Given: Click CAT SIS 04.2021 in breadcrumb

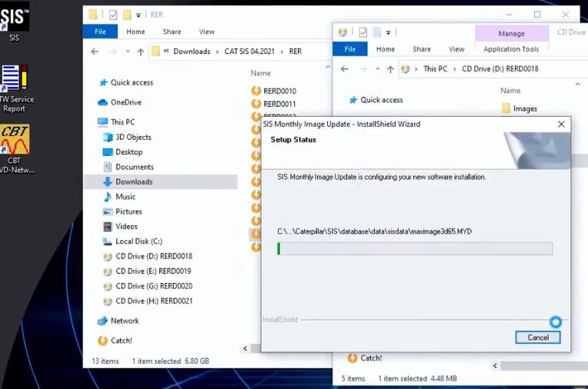Looking at the screenshot, I should pyautogui.click(x=249, y=52).
